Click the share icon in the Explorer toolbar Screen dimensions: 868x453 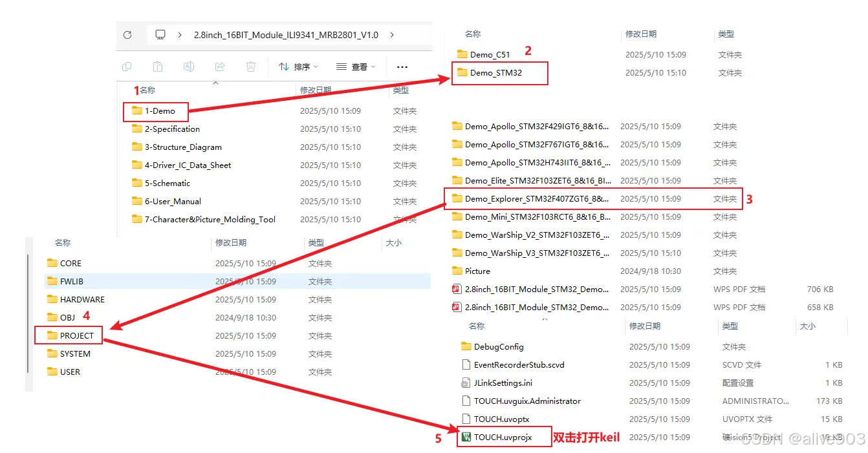pos(220,67)
